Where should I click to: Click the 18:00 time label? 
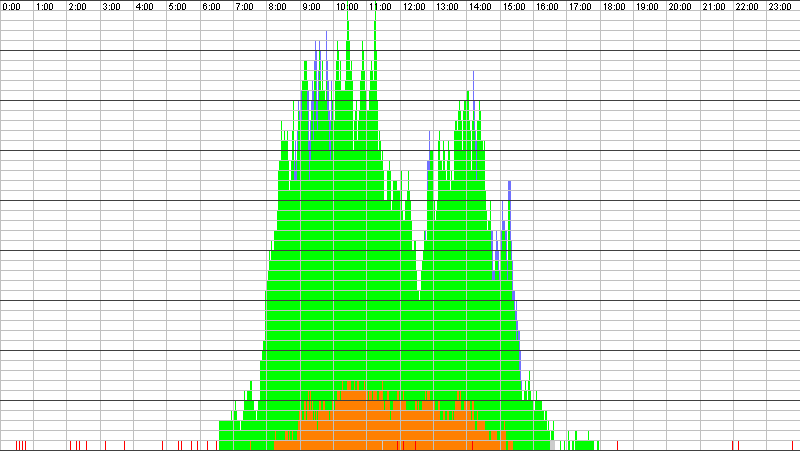click(x=614, y=7)
